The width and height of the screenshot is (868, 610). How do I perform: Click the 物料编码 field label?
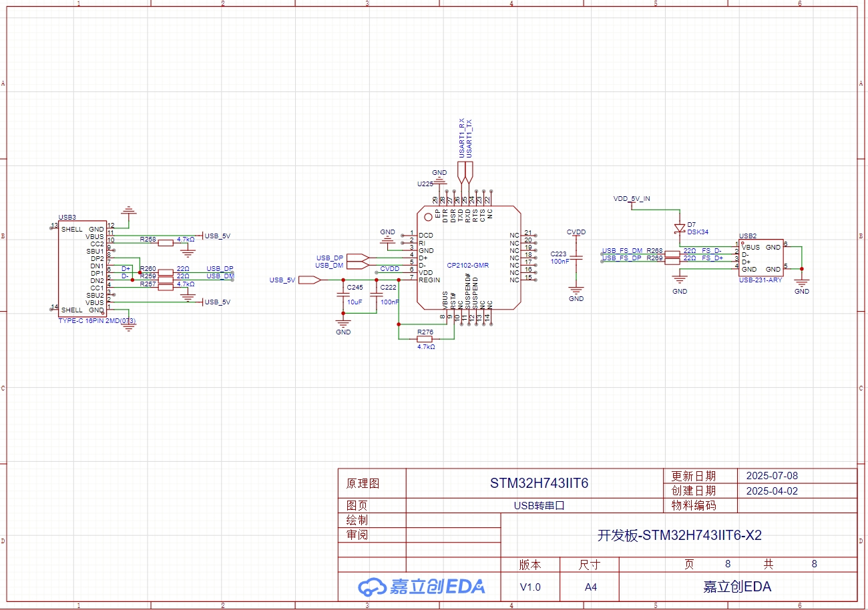693,506
